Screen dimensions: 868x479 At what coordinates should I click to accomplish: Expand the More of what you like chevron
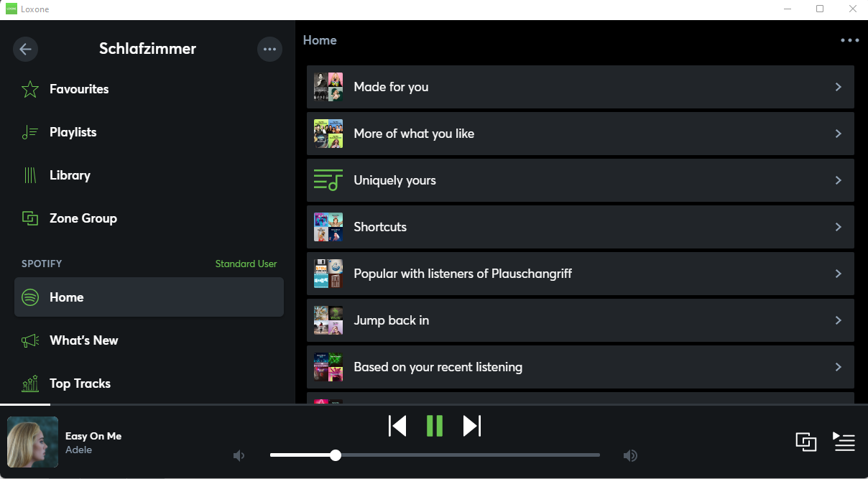tap(838, 134)
